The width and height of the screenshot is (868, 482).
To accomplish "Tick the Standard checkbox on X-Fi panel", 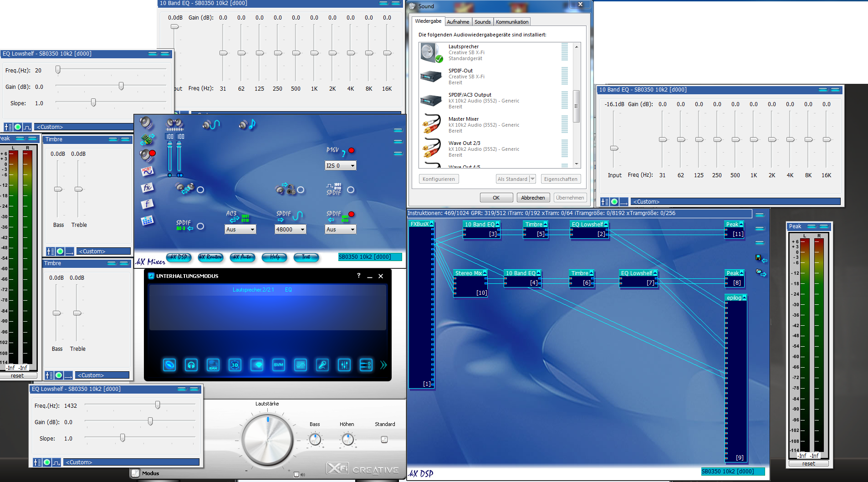I will point(384,440).
